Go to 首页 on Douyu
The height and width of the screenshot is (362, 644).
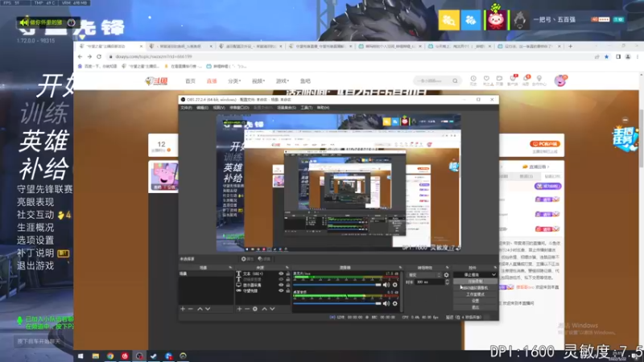[x=190, y=81]
